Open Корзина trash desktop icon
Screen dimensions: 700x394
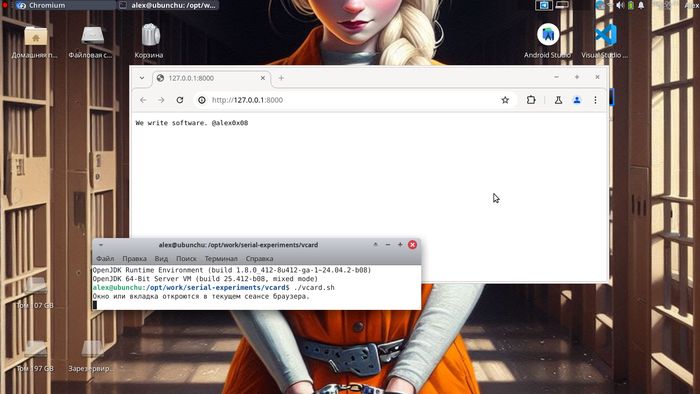tap(150, 42)
